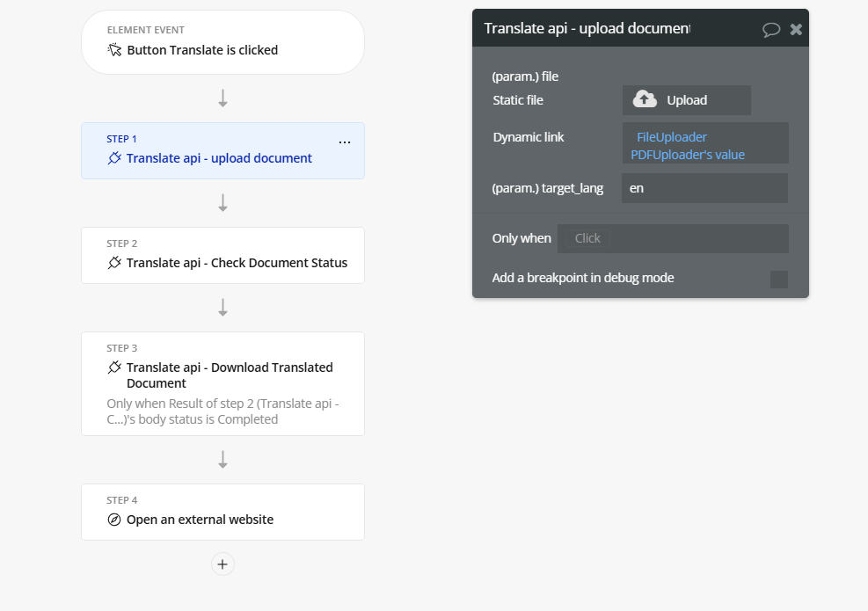The width and height of the screenshot is (868, 611).
Task: Select the Button Translate is clicked event
Action: pyautogui.click(x=222, y=43)
